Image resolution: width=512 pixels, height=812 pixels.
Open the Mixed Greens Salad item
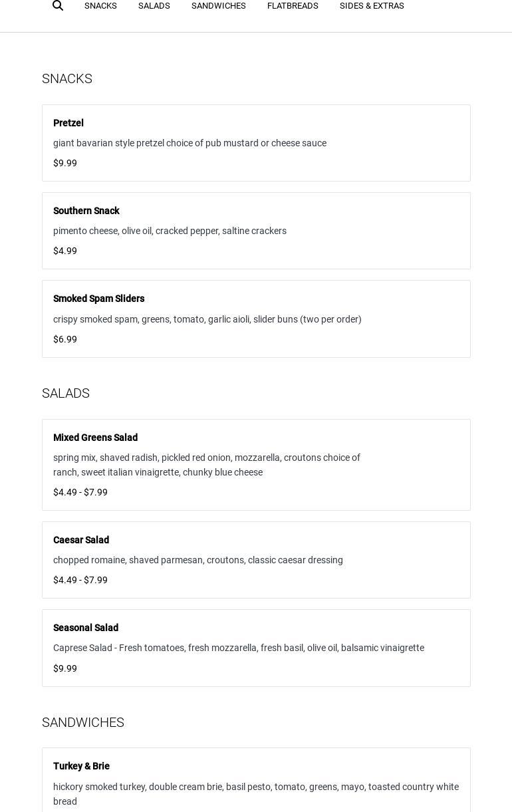pyautogui.click(x=95, y=438)
